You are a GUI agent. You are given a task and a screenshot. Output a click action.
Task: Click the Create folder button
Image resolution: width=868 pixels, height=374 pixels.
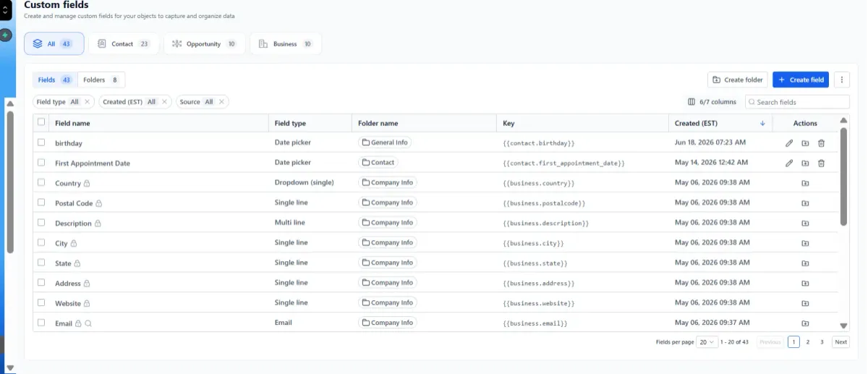737,80
